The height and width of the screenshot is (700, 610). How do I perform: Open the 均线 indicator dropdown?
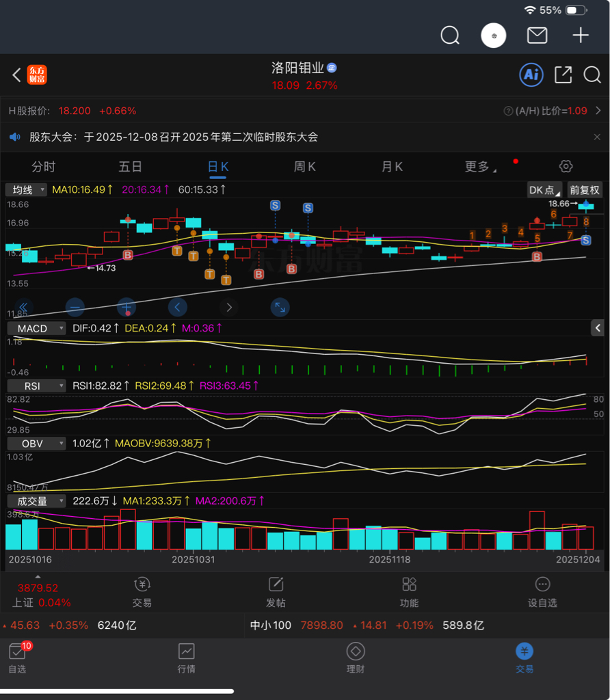point(26,190)
